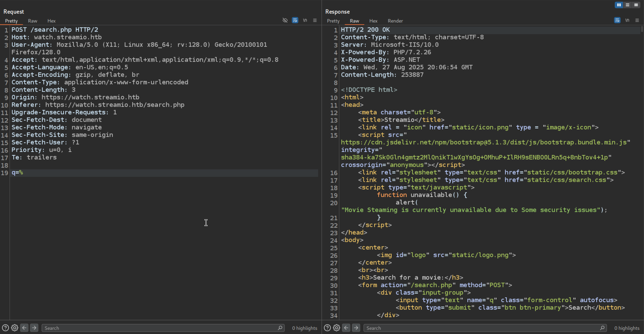Switch Response view to Pretty tab
Viewport: 644px width, 334px height.
point(333,21)
